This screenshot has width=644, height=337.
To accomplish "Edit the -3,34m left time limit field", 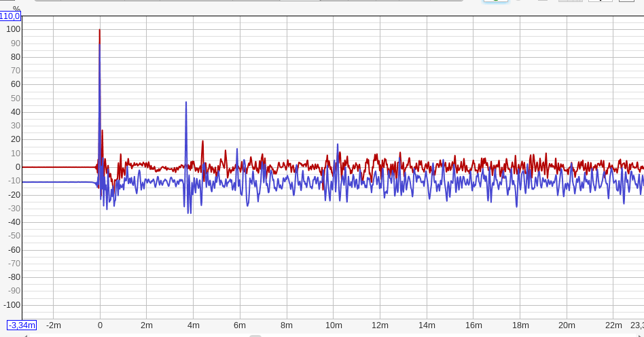I will 22,325.
